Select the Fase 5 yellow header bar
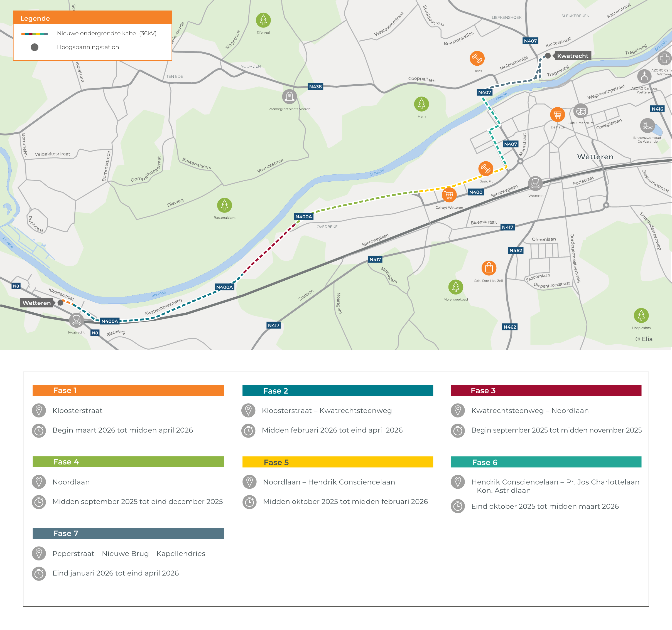The width and height of the screenshot is (672, 630). [337, 462]
